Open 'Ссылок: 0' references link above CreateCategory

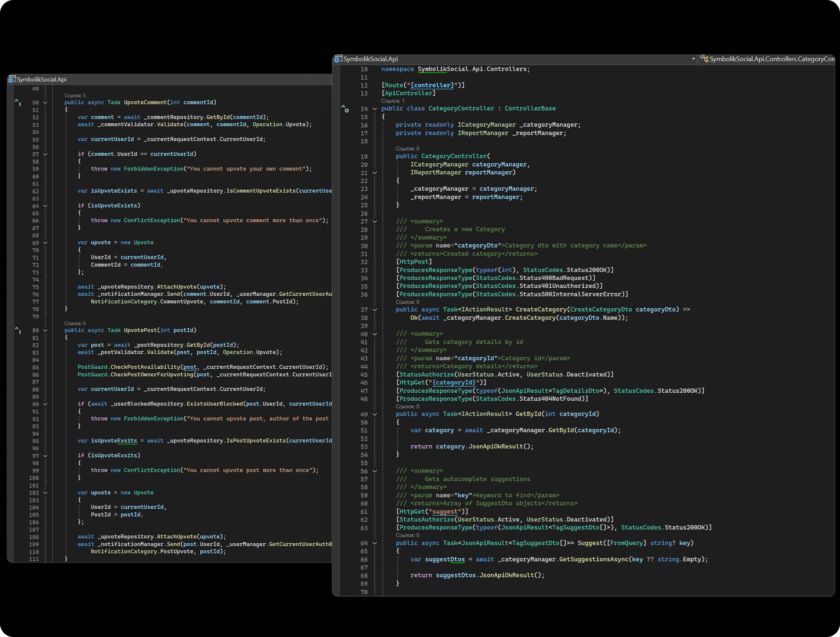tap(407, 302)
